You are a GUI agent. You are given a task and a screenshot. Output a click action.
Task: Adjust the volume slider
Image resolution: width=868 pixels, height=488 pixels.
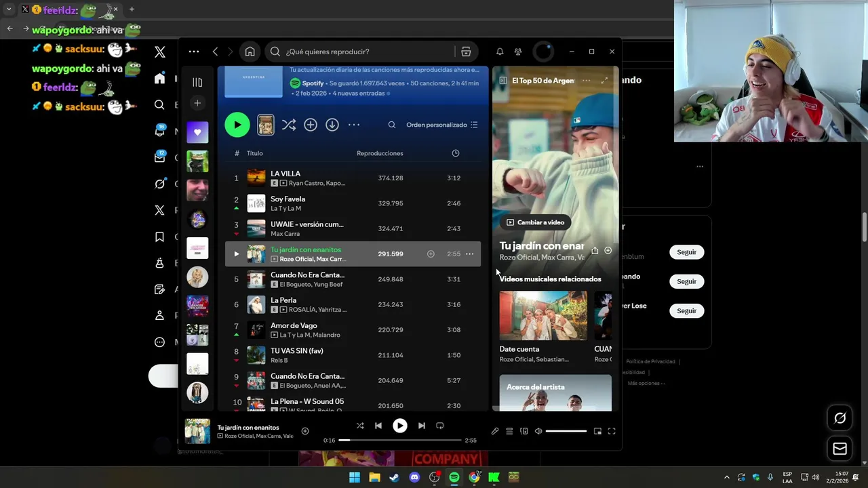pyautogui.click(x=566, y=431)
